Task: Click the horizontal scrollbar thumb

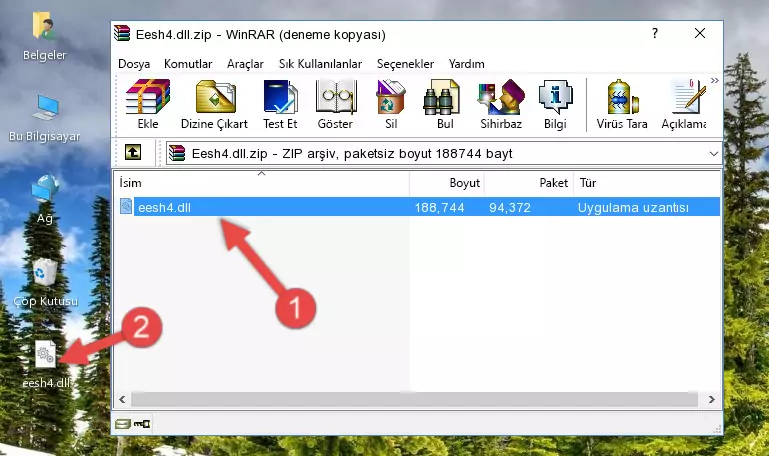Action: tap(414, 400)
